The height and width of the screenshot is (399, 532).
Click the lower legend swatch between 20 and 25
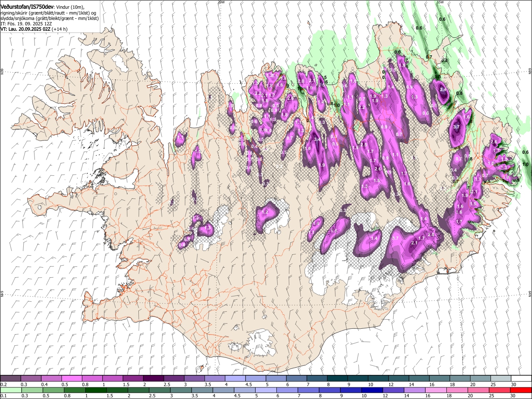click(x=478, y=390)
